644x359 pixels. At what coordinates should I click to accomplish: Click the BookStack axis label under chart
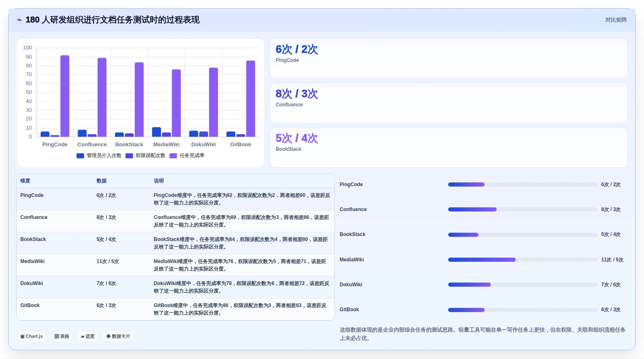pos(129,145)
